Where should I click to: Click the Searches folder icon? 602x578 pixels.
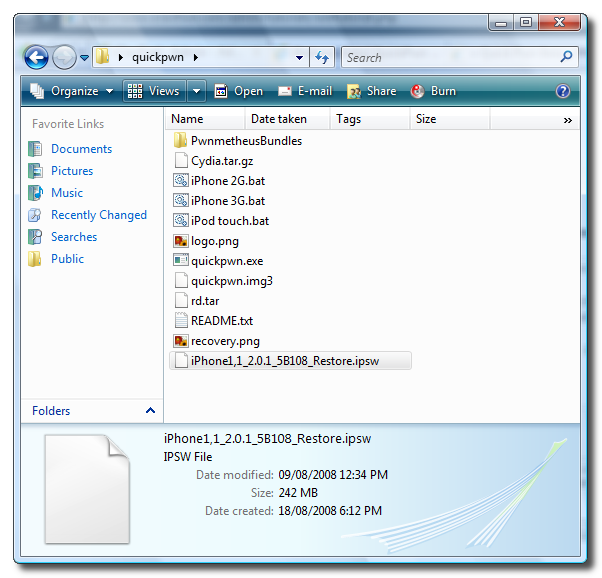tap(35, 237)
